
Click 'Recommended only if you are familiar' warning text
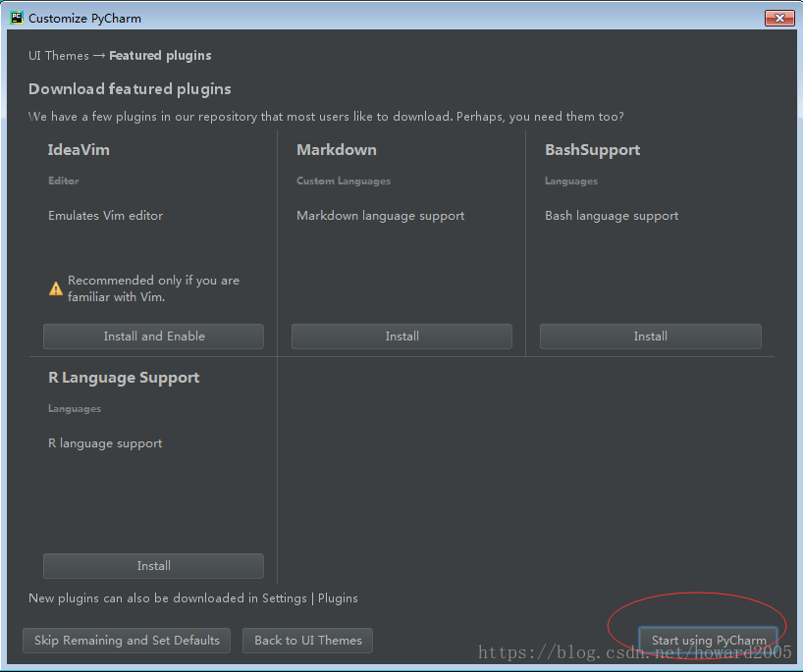tap(154, 288)
